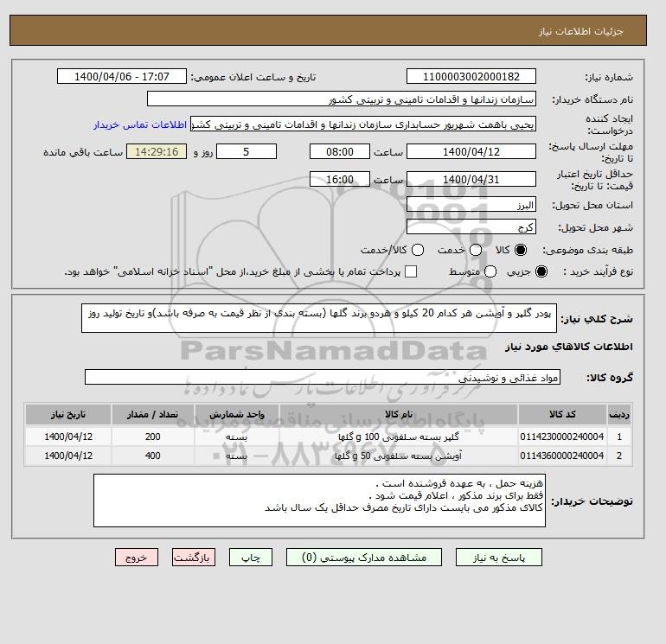Select the کالا/خدمت radio option
Image resolution: width=666 pixels, height=644 pixels.
pyautogui.click(x=418, y=250)
